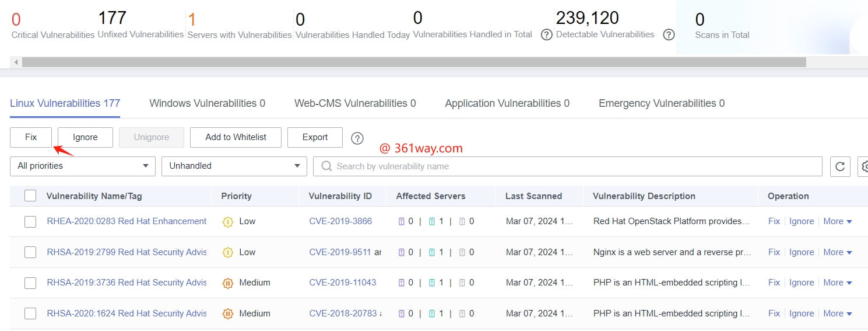The image size is (868, 331).
Task: Toggle the select-all checkbox in table header
Action: 30,196
